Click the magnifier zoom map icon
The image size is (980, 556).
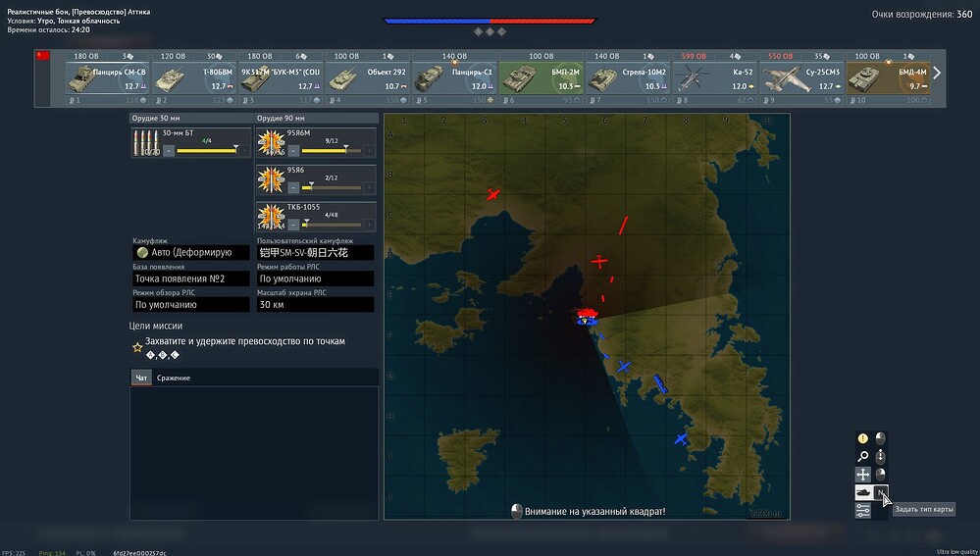pos(862,457)
